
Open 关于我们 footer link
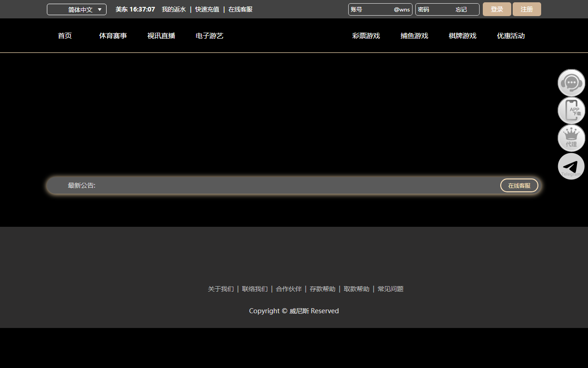coord(221,289)
